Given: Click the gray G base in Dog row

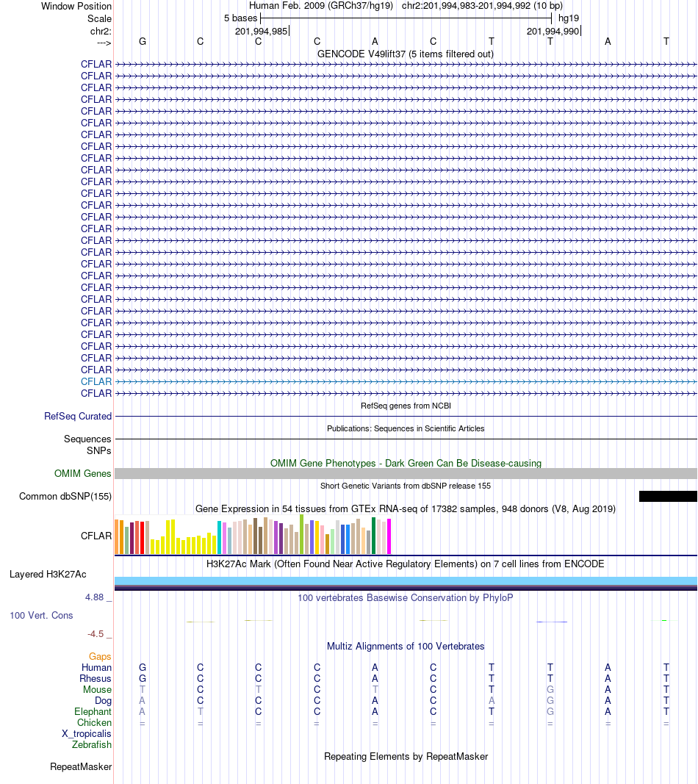Looking at the screenshot, I should 550,700.
